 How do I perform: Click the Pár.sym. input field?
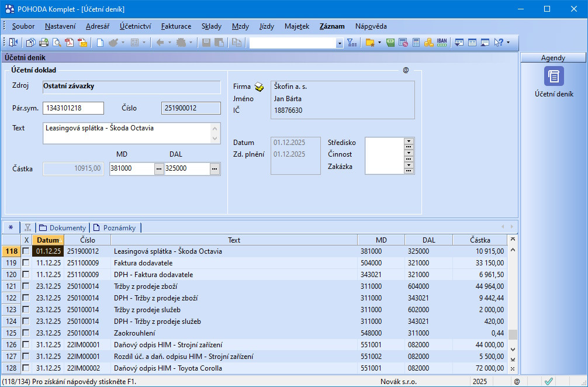[x=74, y=108]
